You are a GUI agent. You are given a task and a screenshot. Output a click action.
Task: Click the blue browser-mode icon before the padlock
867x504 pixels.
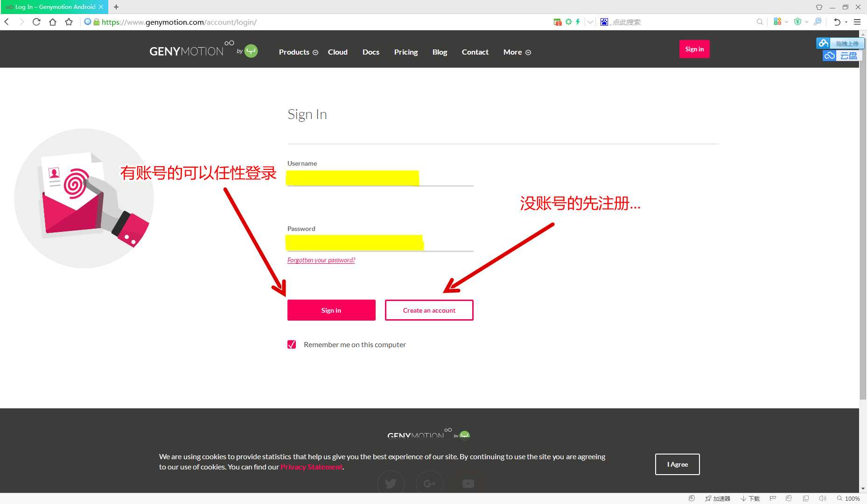pos(87,21)
